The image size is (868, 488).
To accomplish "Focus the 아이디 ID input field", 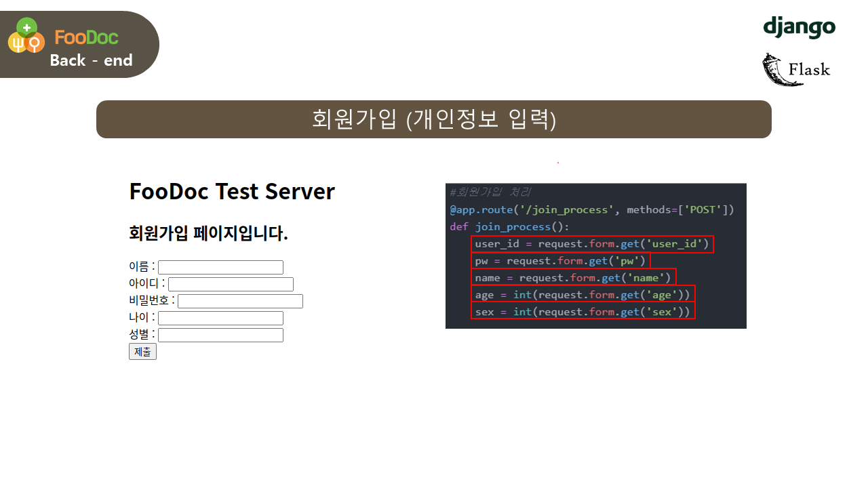I will 231,284.
